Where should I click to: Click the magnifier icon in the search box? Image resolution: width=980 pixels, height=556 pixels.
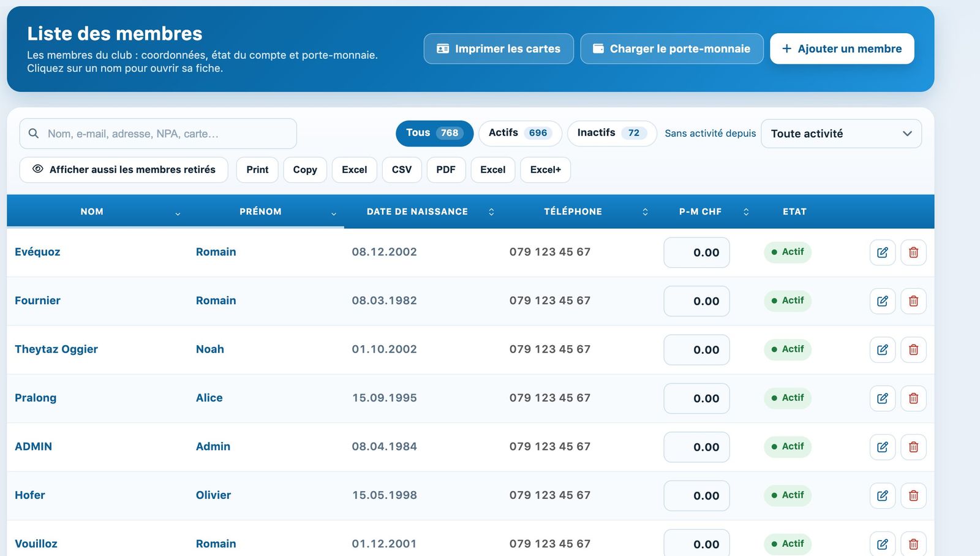pyautogui.click(x=34, y=134)
